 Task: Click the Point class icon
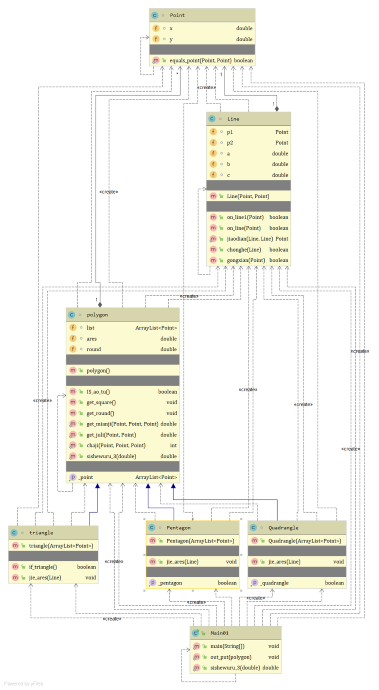pyautogui.click(x=155, y=15)
